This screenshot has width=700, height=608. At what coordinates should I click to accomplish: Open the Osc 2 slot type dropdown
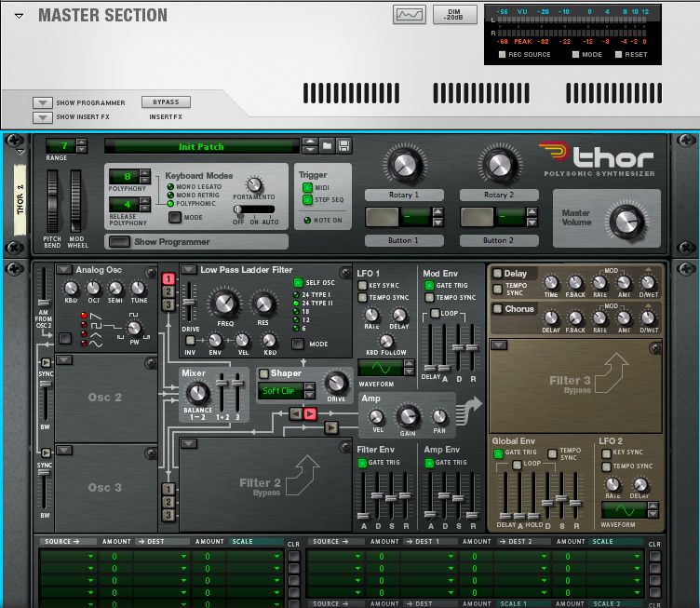64,359
